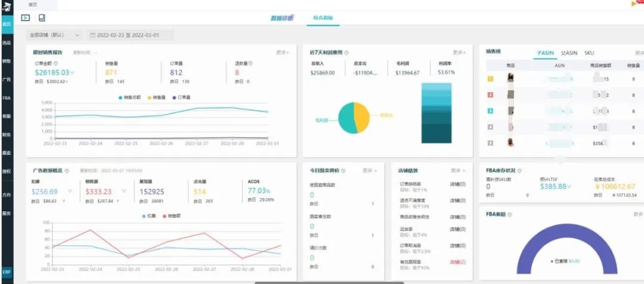Click the gray rank 4 badge
This screenshot has height=284, width=644.
490,127
